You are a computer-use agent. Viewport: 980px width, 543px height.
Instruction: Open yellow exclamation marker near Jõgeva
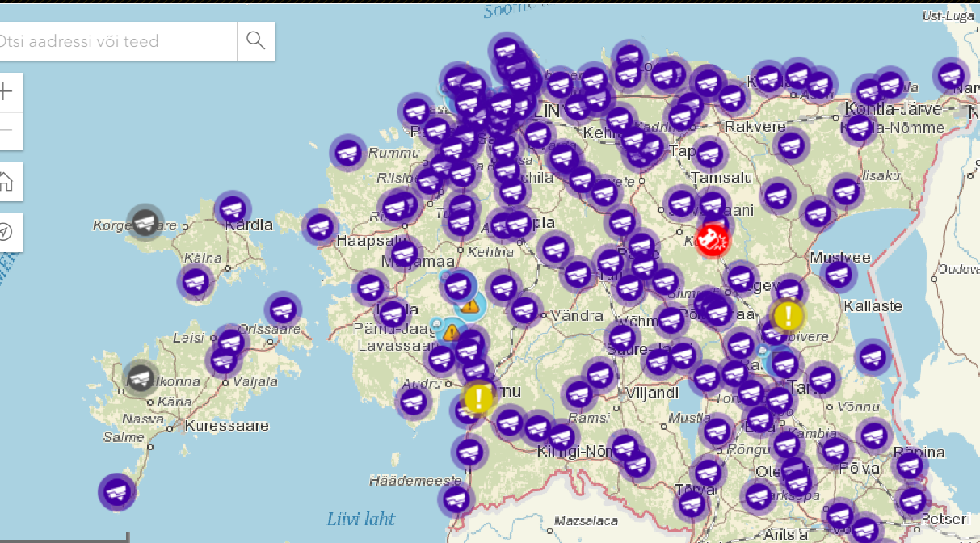[x=788, y=315]
